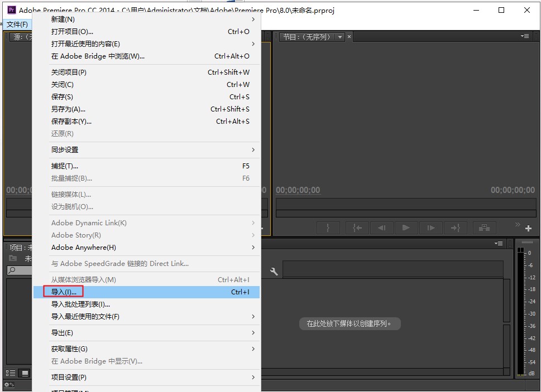The height and width of the screenshot is (392, 541).
Task: Click the Play button in Program monitor
Action: click(406, 228)
